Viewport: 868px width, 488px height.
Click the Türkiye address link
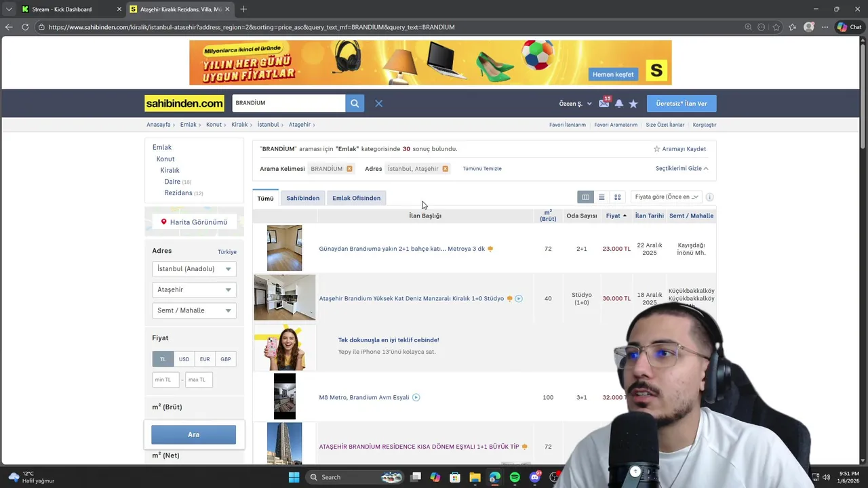(227, 252)
